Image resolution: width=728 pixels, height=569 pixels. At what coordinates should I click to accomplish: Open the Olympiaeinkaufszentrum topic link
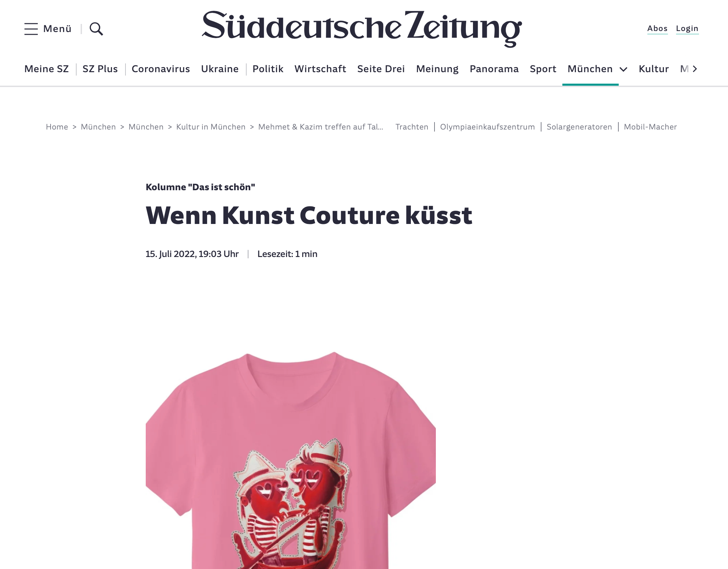coord(487,127)
